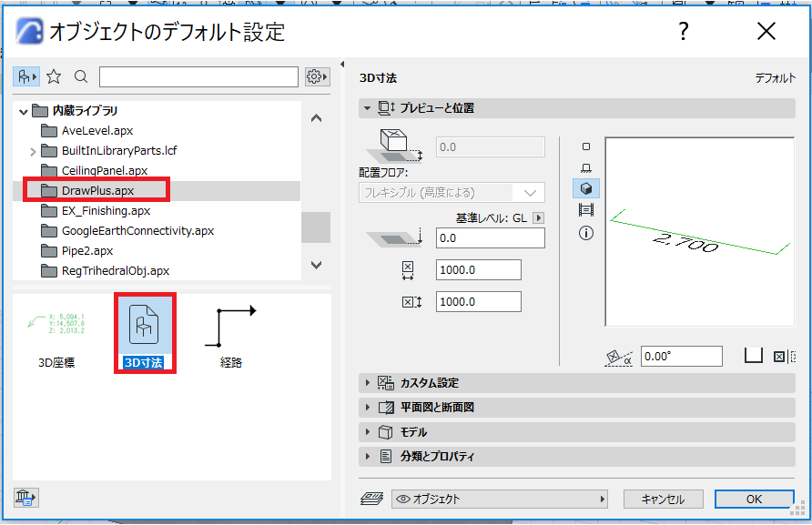Open the library settings gear menu

click(x=318, y=76)
